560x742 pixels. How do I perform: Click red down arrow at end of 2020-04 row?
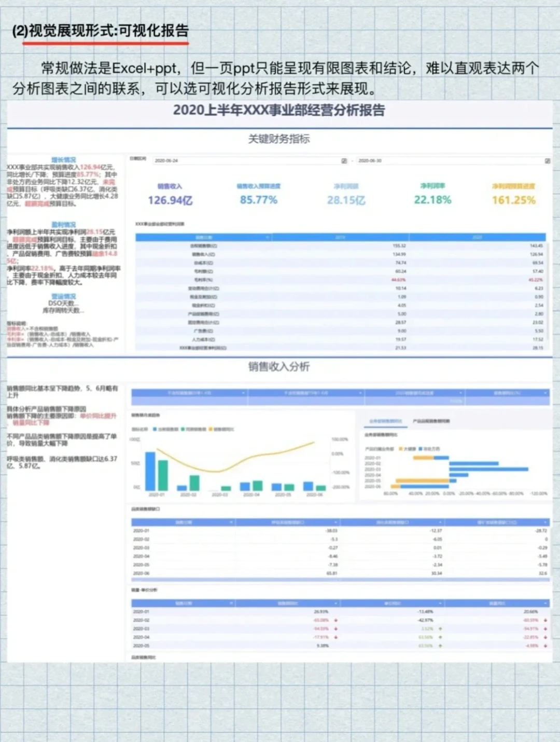pyautogui.click(x=545, y=637)
